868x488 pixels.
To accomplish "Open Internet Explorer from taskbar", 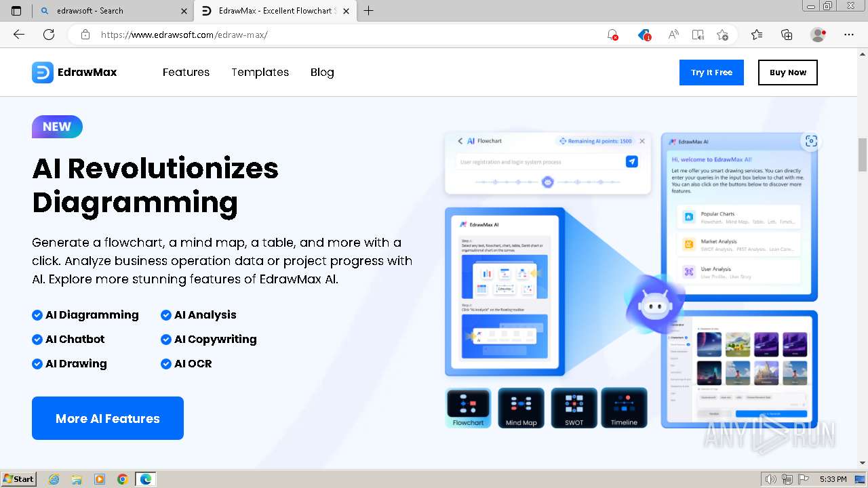I will click(54, 479).
